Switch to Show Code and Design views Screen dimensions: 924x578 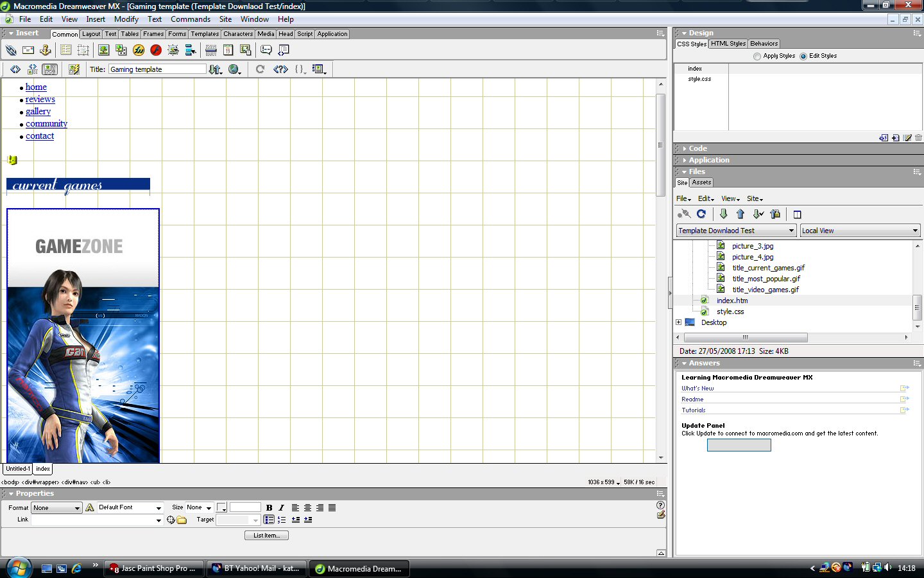point(32,69)
